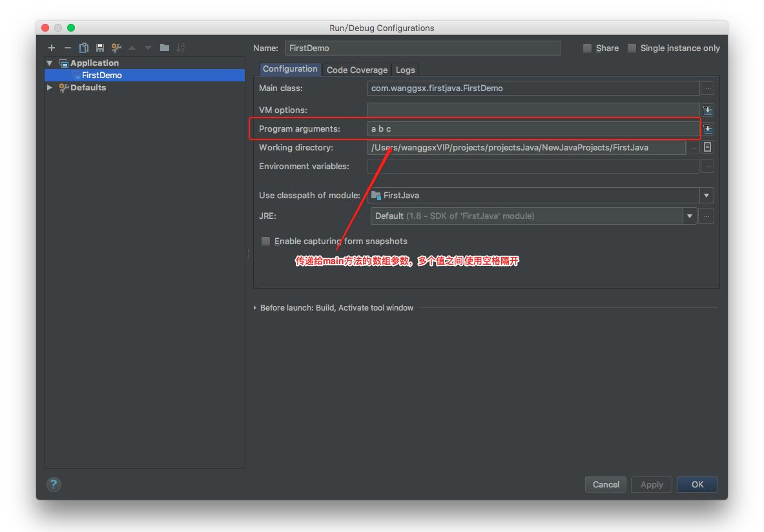Click the Working directory path field
The width and height of the screenshot is (764, 532).
click(x=526, y=148)
